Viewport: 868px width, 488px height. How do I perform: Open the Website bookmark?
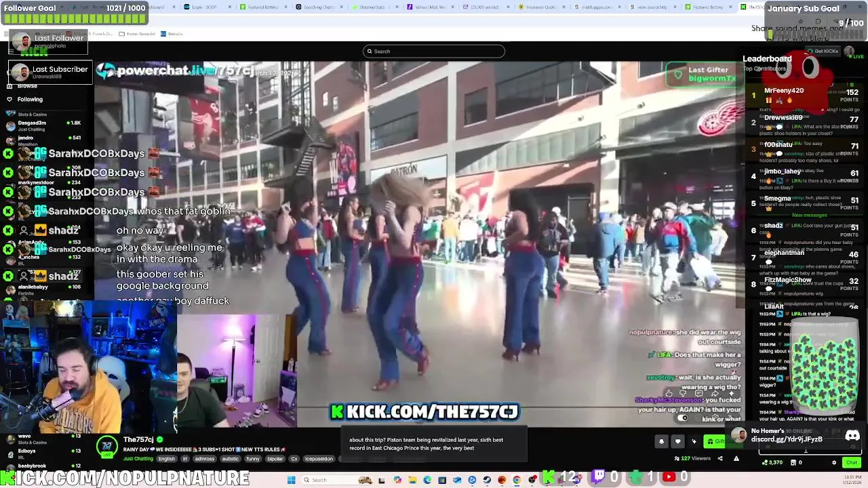(172, 33)
